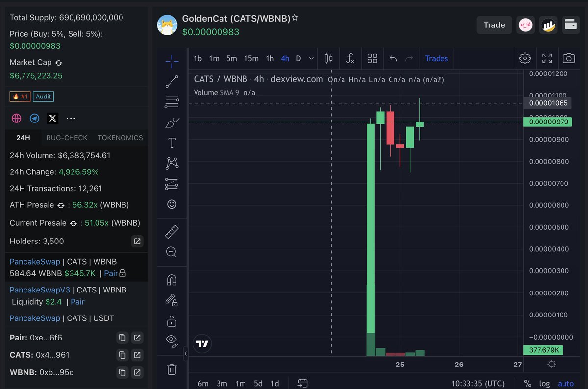Select the 5d date range
The image size is (588, 389).
258,384
